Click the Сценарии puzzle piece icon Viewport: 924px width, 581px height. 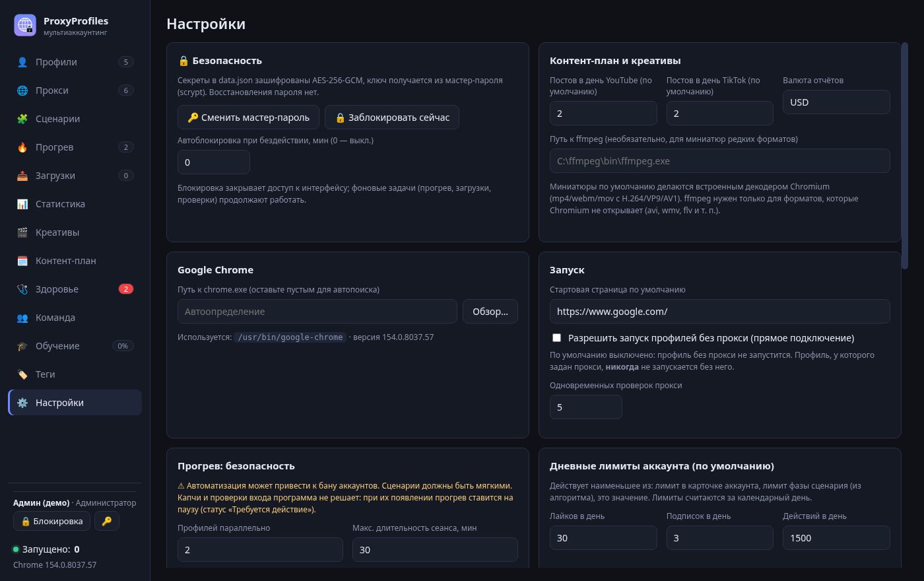pos(22,119)
